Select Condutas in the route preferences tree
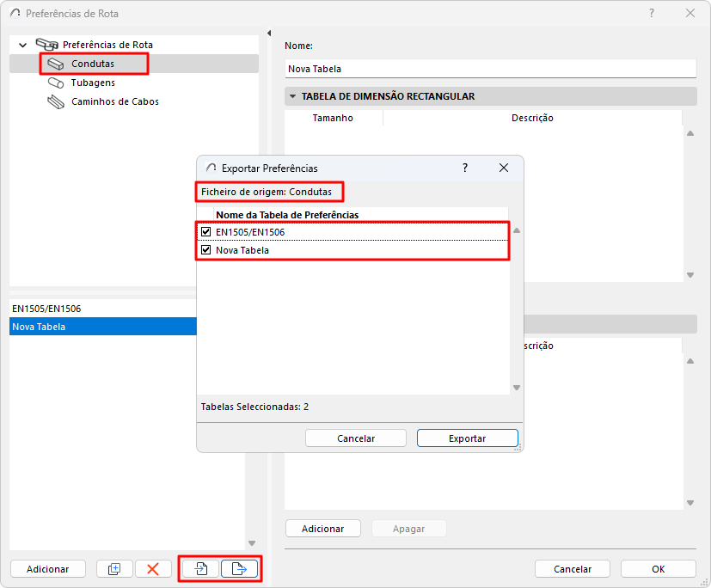Viewport: 711px width, 588px height. pyautogui.click(x=93, y=64)
